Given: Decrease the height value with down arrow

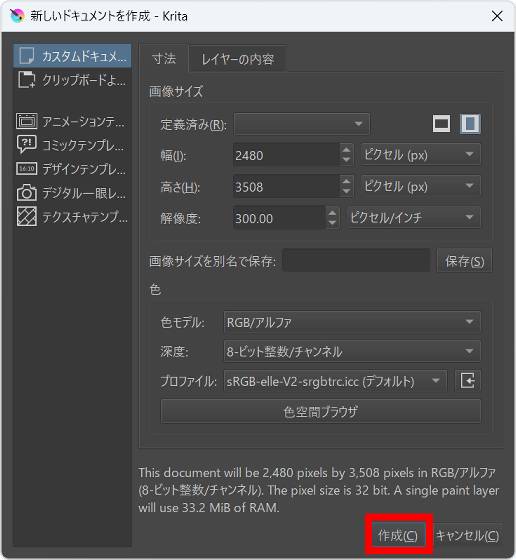Looking at the screenshot, I should pyautogui.click(x=346, y=192).
